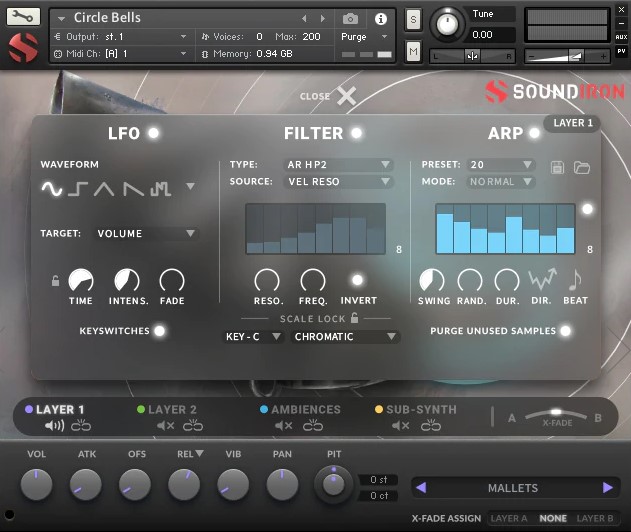Mute the instrument with M button
631x532 pixels.
point(413,52)
